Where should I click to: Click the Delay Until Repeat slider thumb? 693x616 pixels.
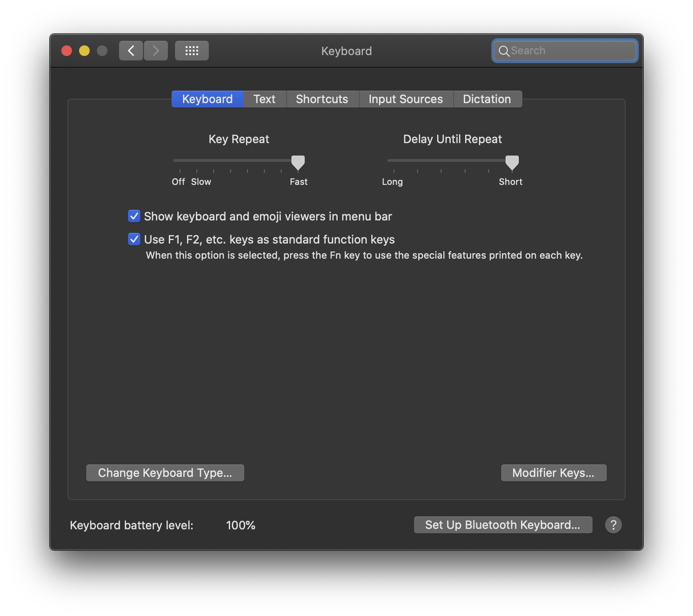pyautogui.click(x=512, y=163)
